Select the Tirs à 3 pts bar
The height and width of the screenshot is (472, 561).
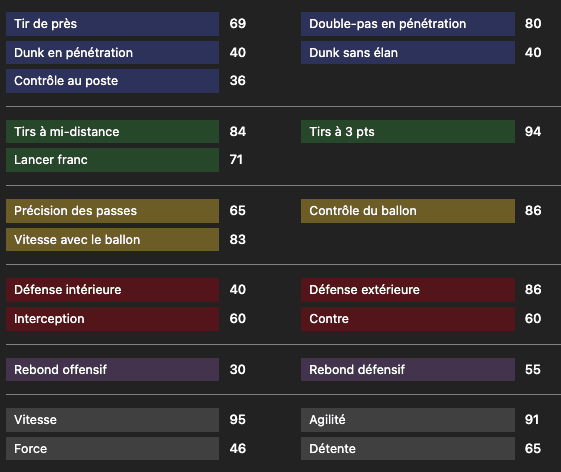point(408,132)
